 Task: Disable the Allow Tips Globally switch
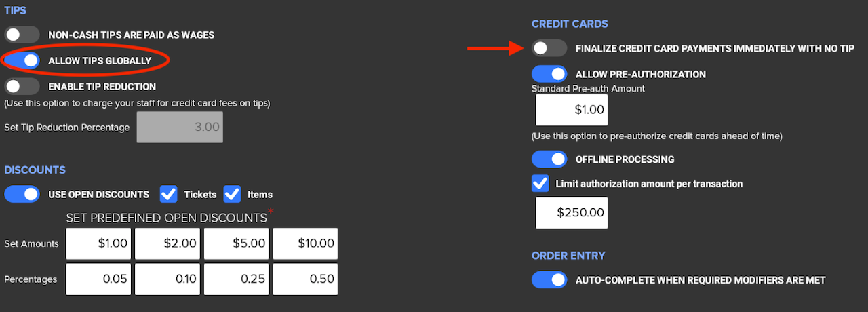[22, 61]
